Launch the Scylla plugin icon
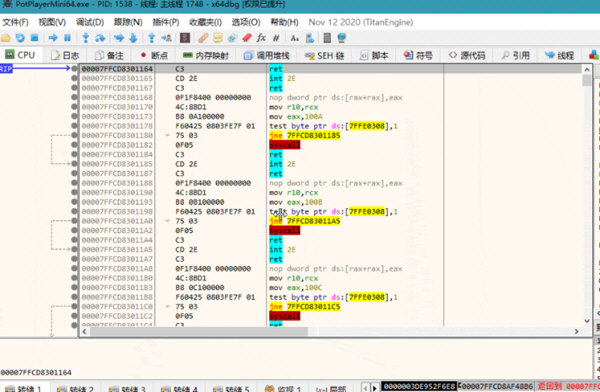Image resolution: width=600 pixels, height=392 pixels. tap(185, 38)
